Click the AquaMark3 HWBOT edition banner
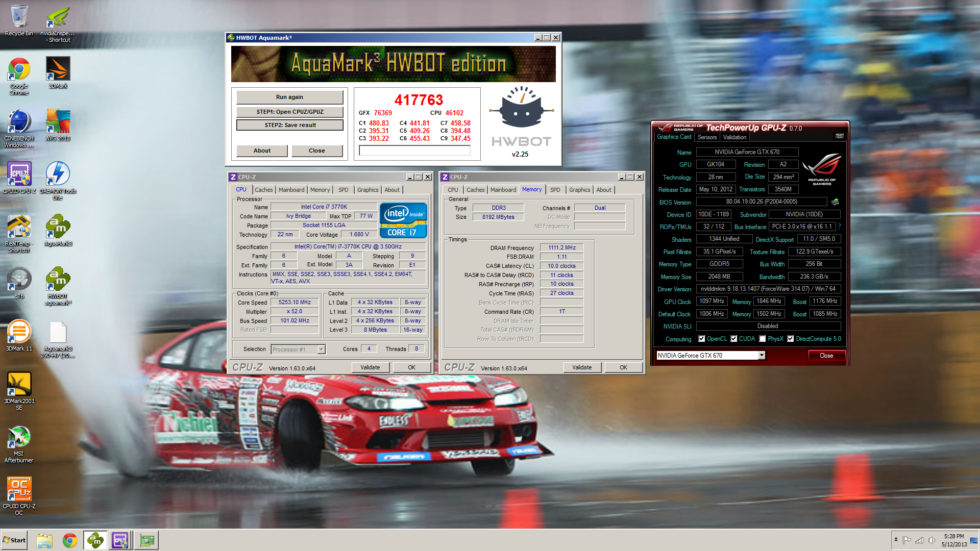The width and height of the screenshot is (980, 551). [x=394, y=64]
